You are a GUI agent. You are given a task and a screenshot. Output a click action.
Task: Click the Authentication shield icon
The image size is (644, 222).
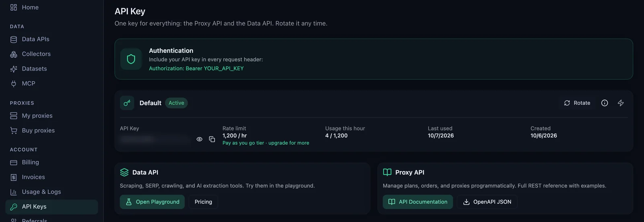[131, 59]
